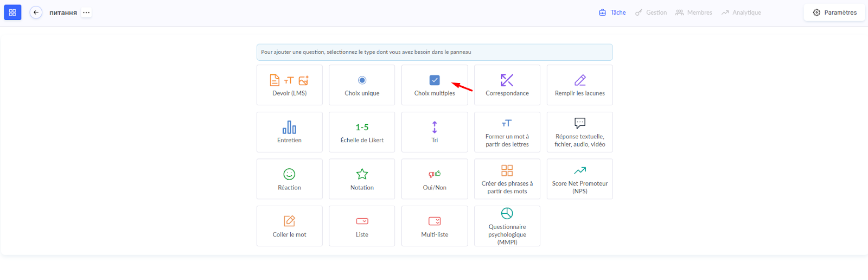
Task: Open the Gestion tab
Action: [x=651, y=12]
